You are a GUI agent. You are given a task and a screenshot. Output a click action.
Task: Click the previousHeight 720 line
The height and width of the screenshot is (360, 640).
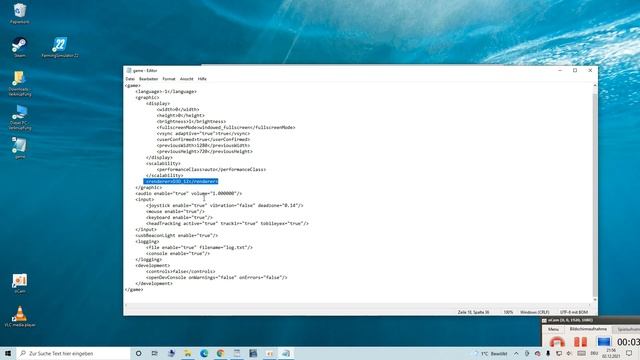204,151
